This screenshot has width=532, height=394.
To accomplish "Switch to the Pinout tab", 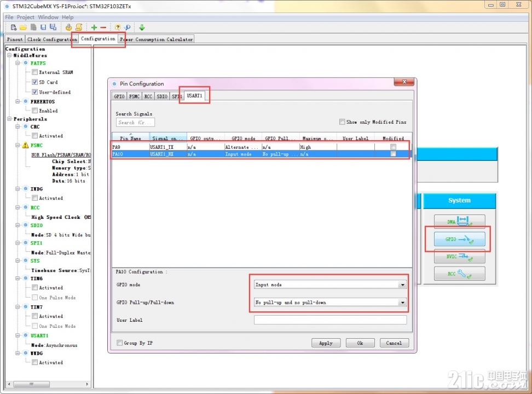I will 15,39.
